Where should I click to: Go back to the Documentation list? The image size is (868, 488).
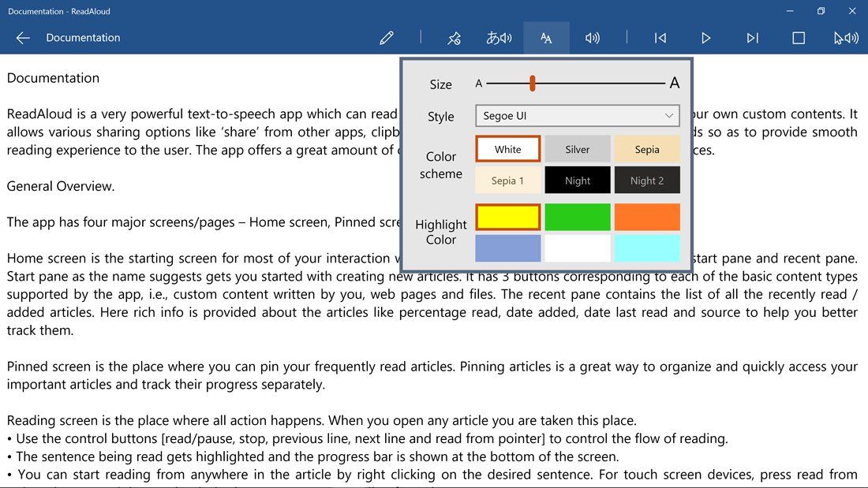click(22, 37)
